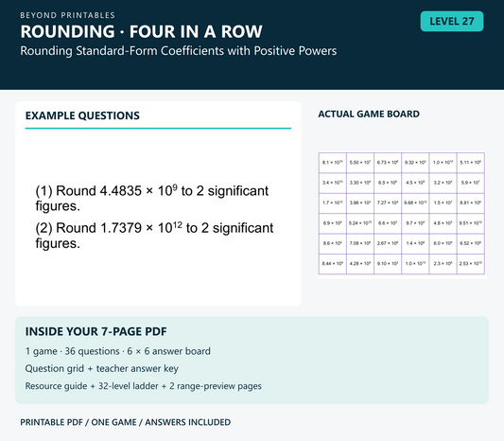The width and height of the screenshot is (504, 441).
Task: Click the game board cell starting 6.0
Action: [443, 243]
